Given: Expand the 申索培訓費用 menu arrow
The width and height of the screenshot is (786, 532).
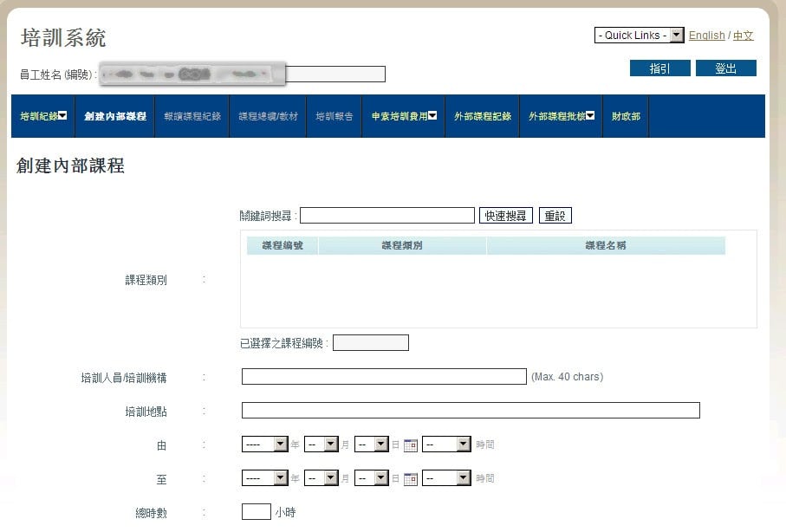Looking at the screenshot, I should tap(432, 116).
